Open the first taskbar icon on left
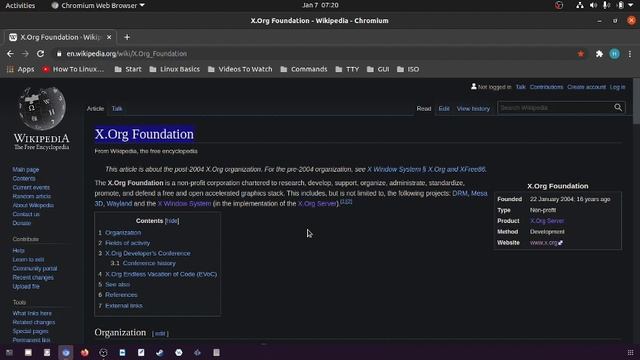 [x=9, y=352]
